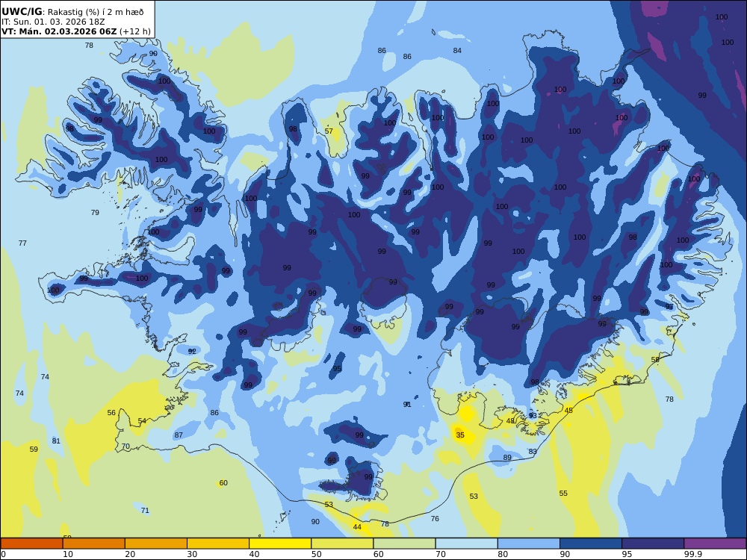Click the humidity value '55' on map
The width and height of the screenshot is (747, 560).
tap(563, 494)
